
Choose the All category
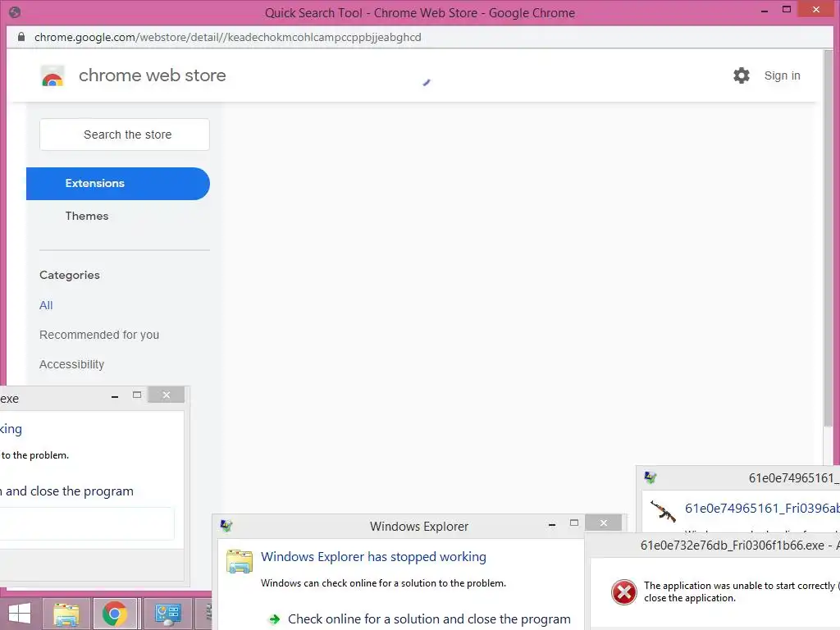click(46, 305)
